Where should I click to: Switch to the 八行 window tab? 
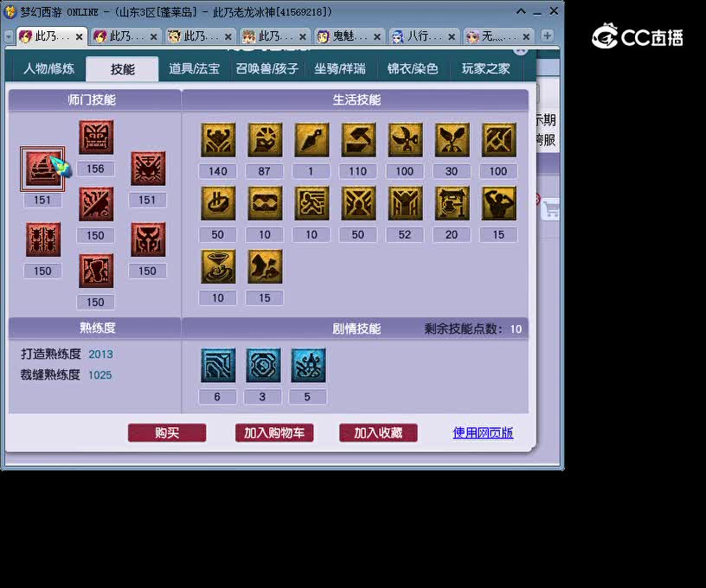coord(423,36)
